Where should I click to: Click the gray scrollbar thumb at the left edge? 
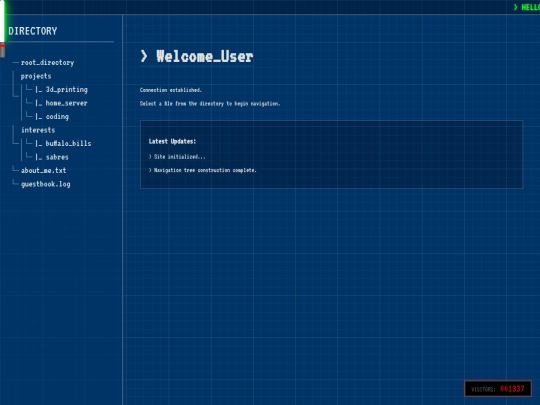tap(2, 51)
